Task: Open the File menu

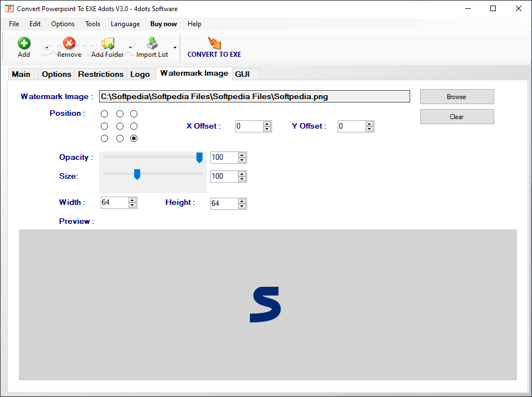Action: click(14, 24)
